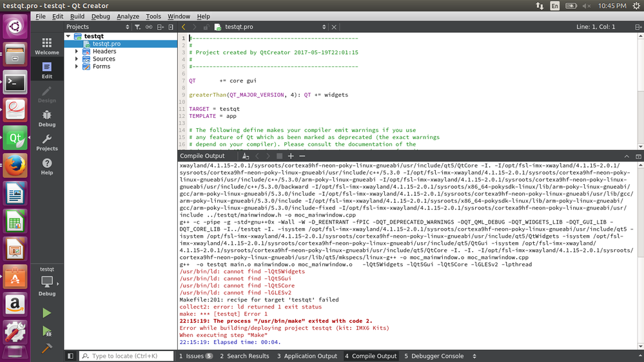
Task: Start debugging with Run-Debug button
Action: click(47, 331)
